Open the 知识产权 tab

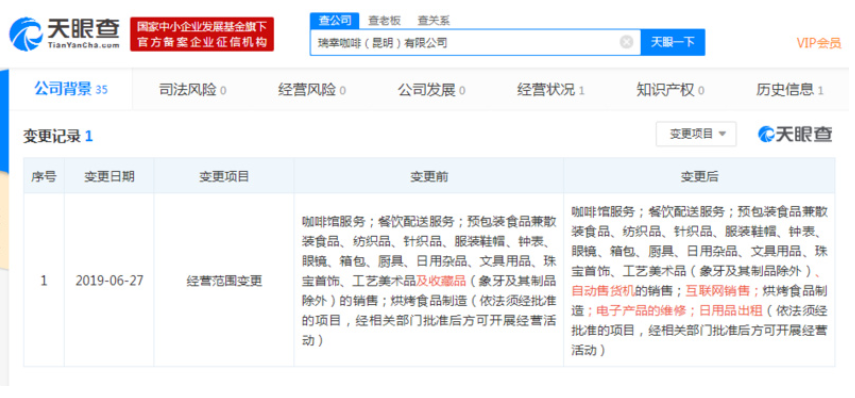click(x=670, y=90)
